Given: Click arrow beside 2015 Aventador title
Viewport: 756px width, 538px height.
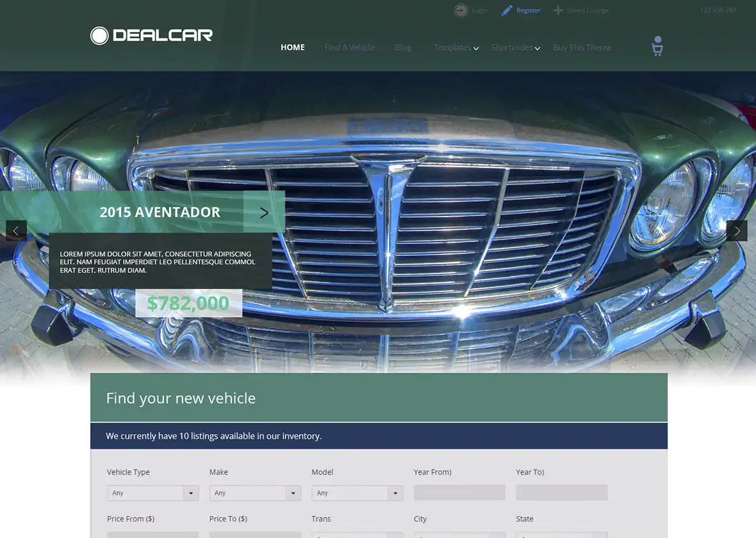Looking at the screenshot, I should 264,212.
